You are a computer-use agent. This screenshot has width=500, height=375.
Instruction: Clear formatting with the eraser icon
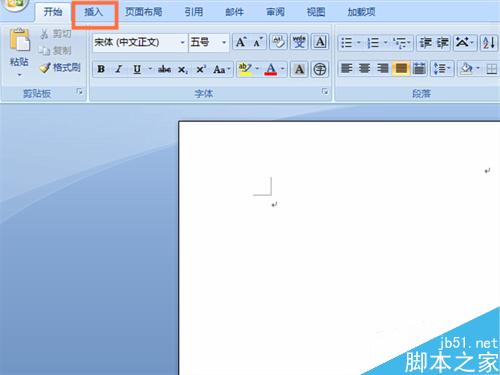pos(278,42)
